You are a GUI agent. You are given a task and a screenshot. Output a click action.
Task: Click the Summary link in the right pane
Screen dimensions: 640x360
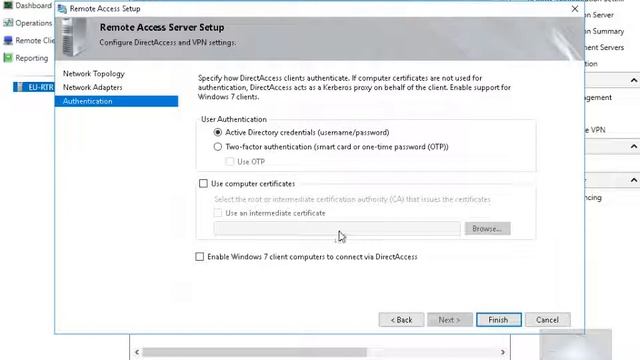pos(605,31)
